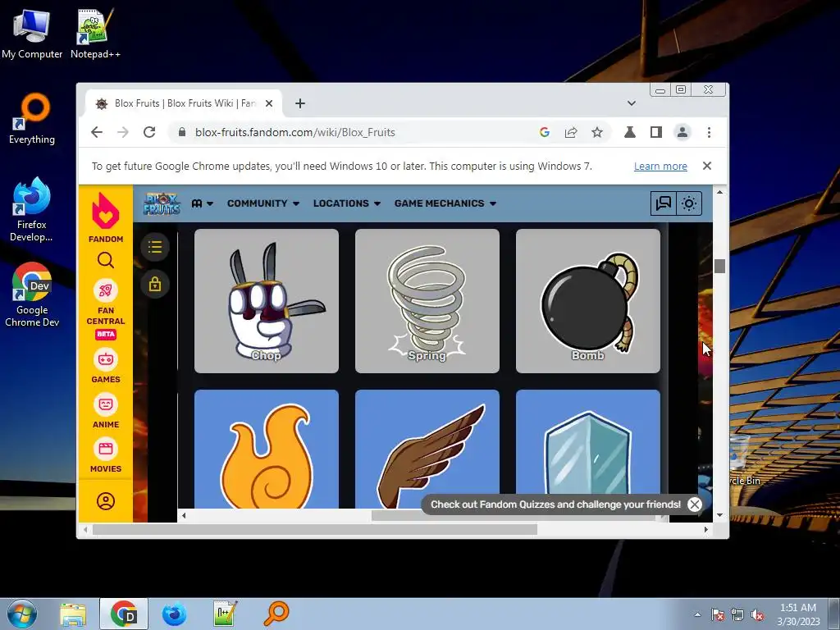Open the Chop fruit card

267,301
